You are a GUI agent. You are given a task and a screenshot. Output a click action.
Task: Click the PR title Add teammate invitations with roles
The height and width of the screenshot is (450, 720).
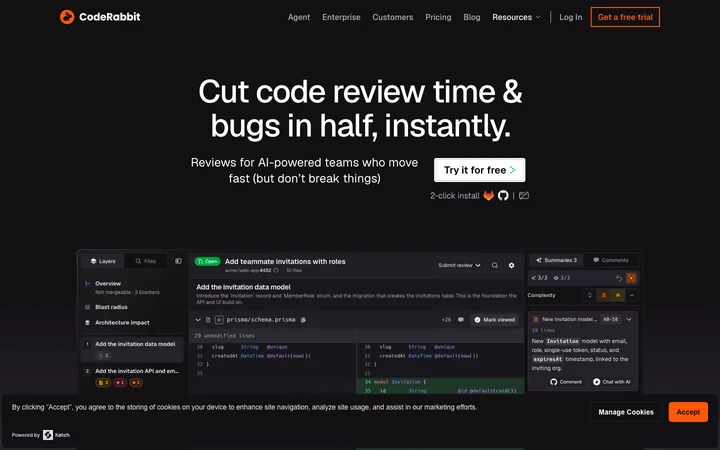click(x=285, y=261)
